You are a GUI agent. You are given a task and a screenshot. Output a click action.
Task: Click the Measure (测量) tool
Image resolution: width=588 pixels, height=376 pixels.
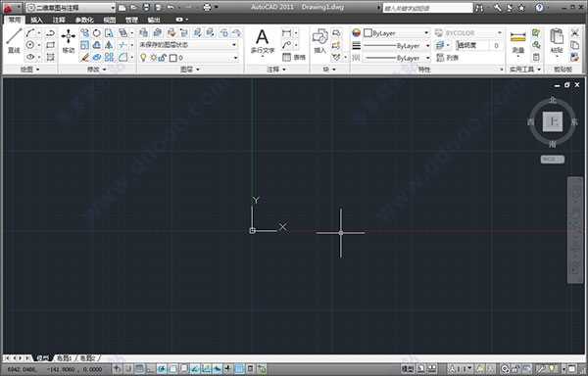point(517,42)
